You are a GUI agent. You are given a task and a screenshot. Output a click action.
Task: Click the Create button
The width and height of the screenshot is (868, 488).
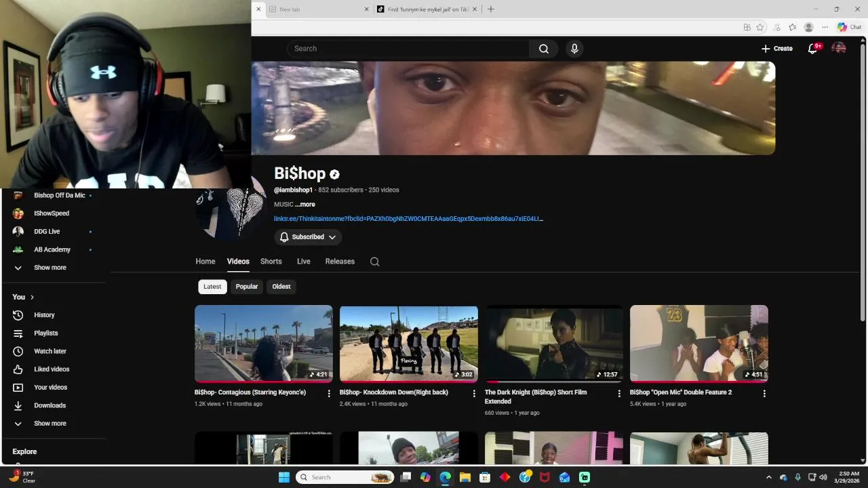point(777,48)
